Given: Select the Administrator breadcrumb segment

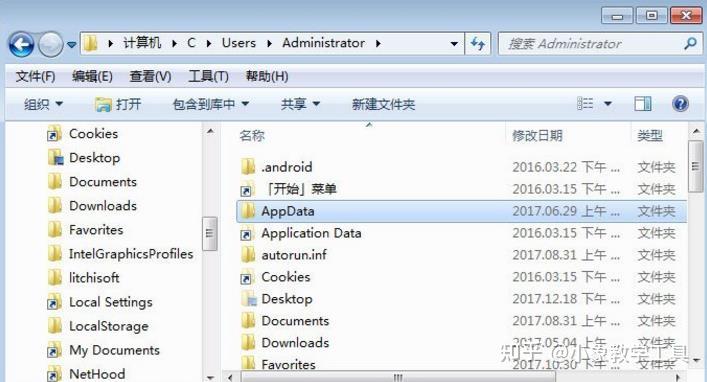Looking at the screenshot, I should pyautogui.click(x=323, y=43).
